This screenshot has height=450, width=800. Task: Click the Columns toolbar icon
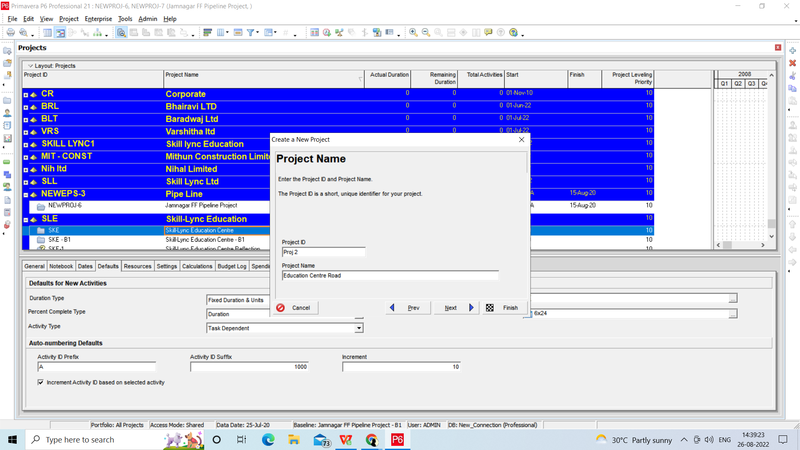(x=221, y=33)
